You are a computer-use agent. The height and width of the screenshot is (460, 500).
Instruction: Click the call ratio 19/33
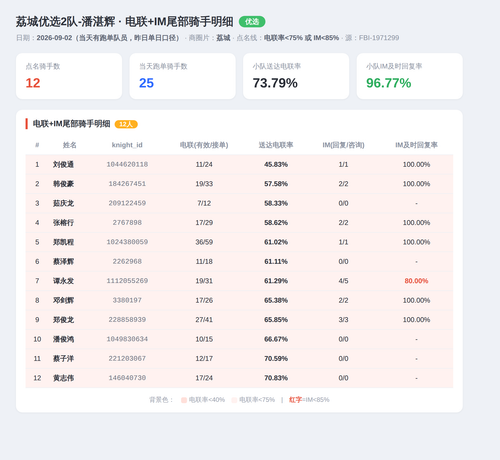click(x=204, y=184)
